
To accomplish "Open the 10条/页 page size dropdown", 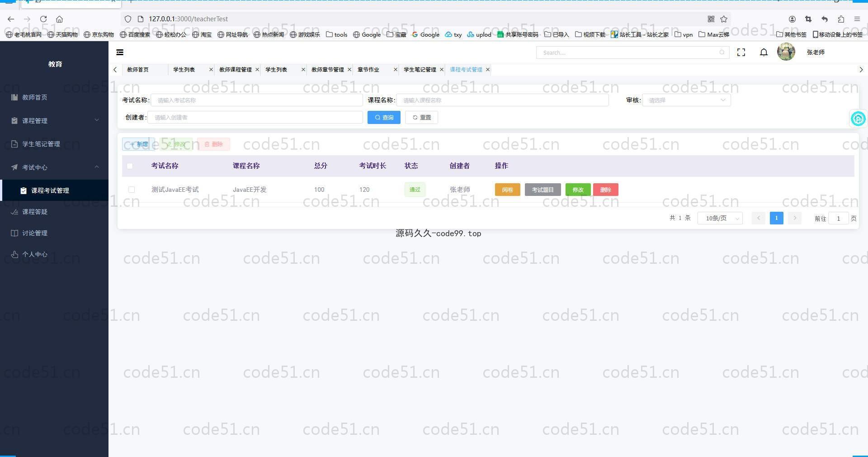I will click(x=720, y=218).
